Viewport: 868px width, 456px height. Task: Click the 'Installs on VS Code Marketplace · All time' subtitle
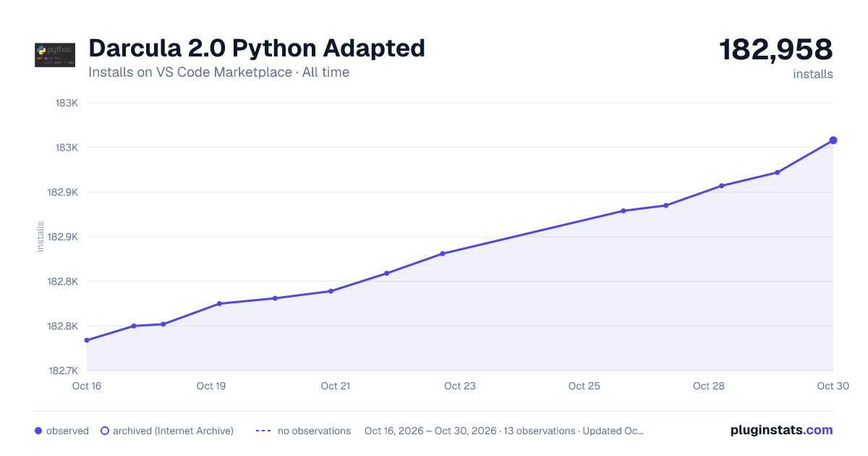click(218, 72)
